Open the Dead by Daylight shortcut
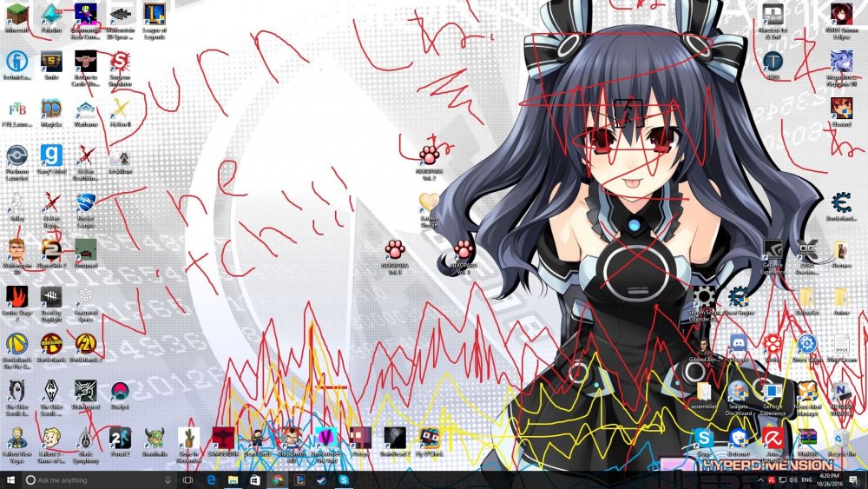Viewport: 868px width, 489px height. click(x=51, y=298)
